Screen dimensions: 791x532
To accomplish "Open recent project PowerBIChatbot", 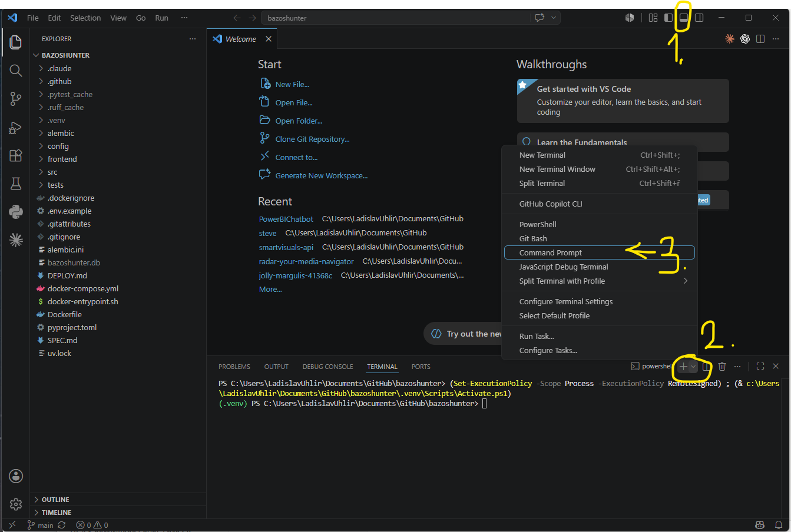I will pyautogui.click(x=286, y=219).
